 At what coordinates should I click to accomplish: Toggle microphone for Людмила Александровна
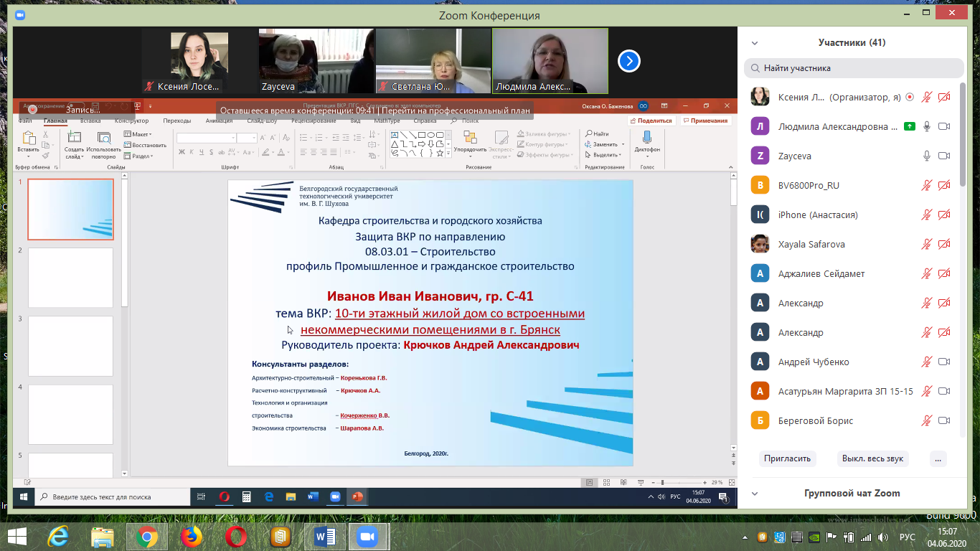[x=927, y=126]
